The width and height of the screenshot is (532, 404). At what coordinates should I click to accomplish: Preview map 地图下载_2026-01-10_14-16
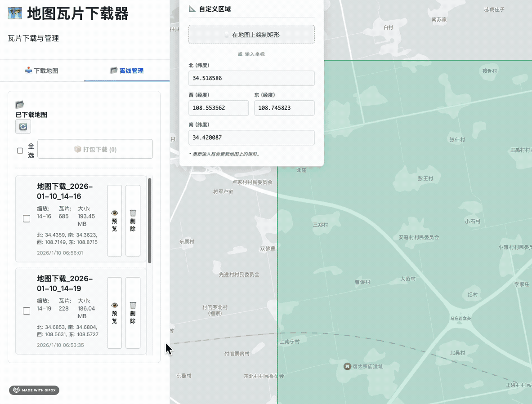pyautogui.click(x=114, y=221)
